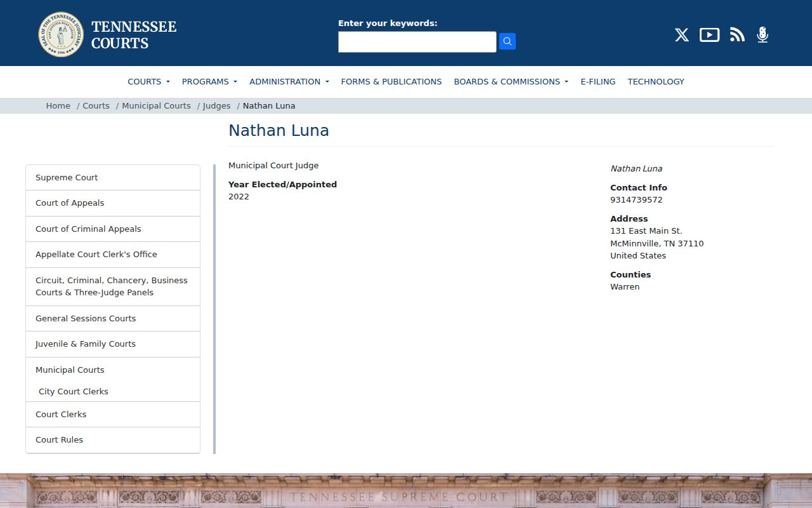Open the X (Twitter) social link
The image size is (812, 508).
click(x=682, y=35)
